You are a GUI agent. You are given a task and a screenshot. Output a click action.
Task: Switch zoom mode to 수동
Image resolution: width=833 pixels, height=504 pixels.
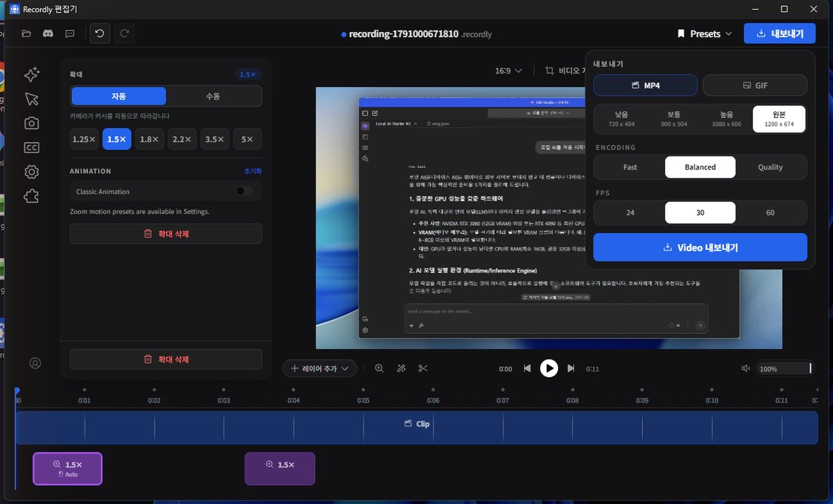coord(213,96)
